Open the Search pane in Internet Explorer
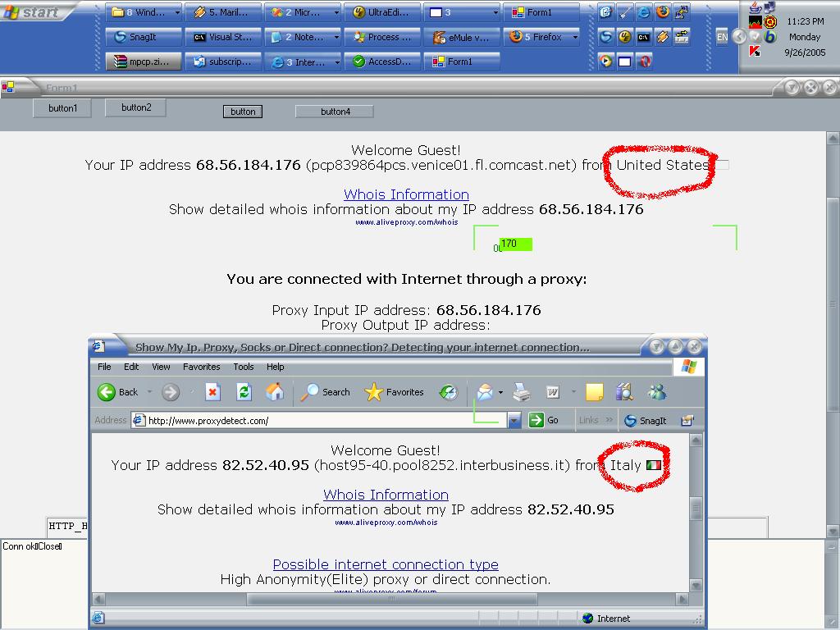Viewport: 840px width, 630px height. point(325,392)
